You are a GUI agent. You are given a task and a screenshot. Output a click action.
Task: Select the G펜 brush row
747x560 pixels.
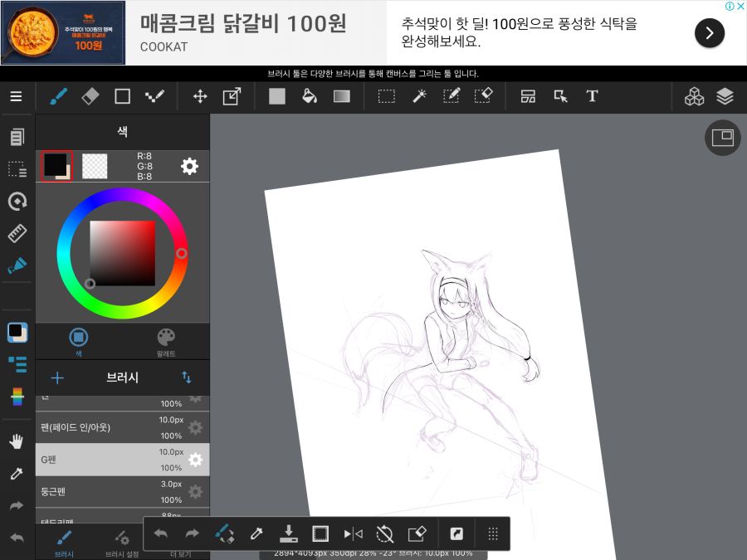click(123, 460)
